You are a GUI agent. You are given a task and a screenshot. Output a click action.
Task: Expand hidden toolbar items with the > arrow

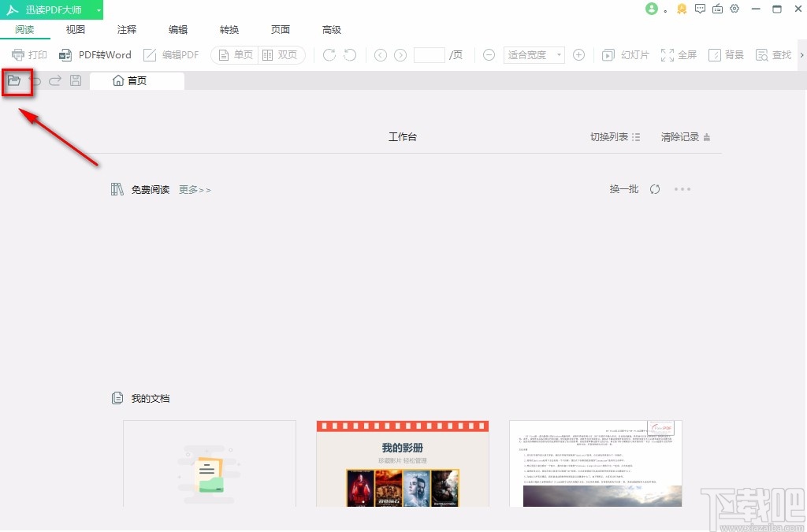[801, 54]
